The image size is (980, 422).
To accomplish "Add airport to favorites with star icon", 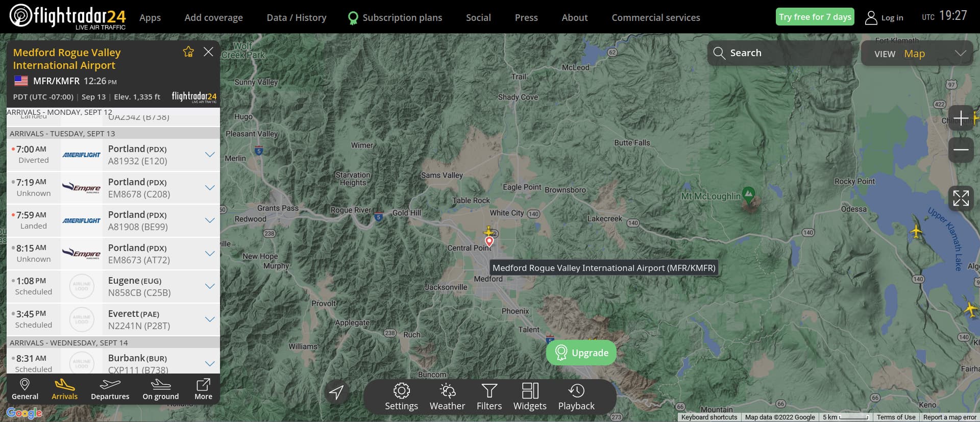I will 188,52.
